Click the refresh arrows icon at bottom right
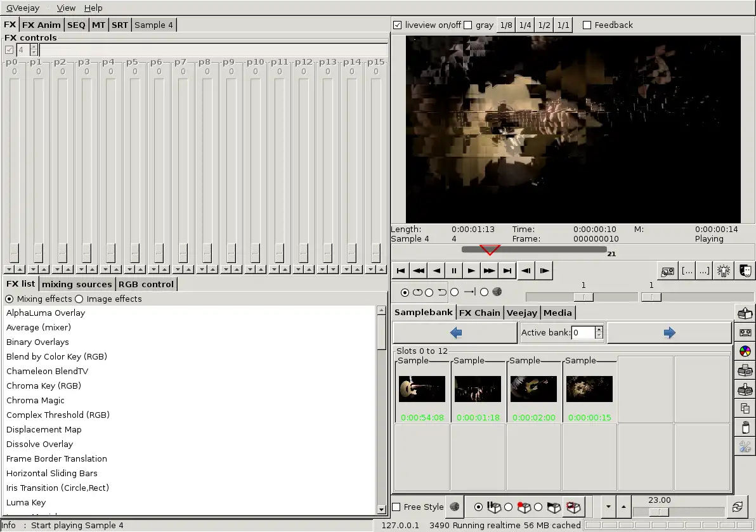756x532 pixels. click(737, 507)
